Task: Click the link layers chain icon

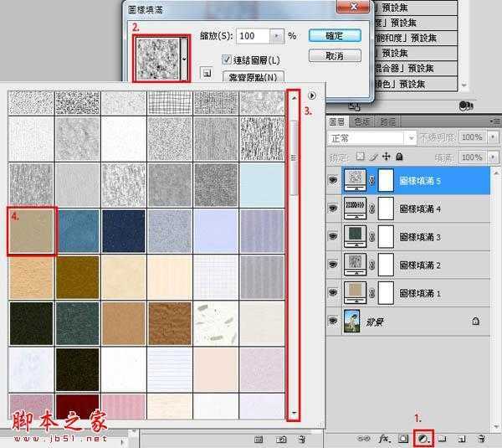Action: 367,437
